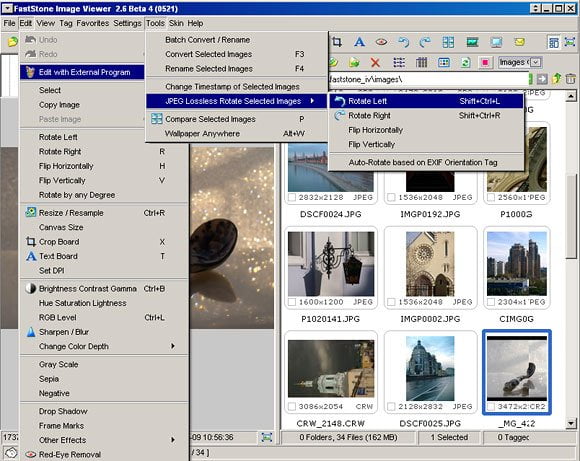The width and height of the screenshot is (580, 461).
Task: Click the thumbnail scrollbar up arrow
Action: pos(571,96)
